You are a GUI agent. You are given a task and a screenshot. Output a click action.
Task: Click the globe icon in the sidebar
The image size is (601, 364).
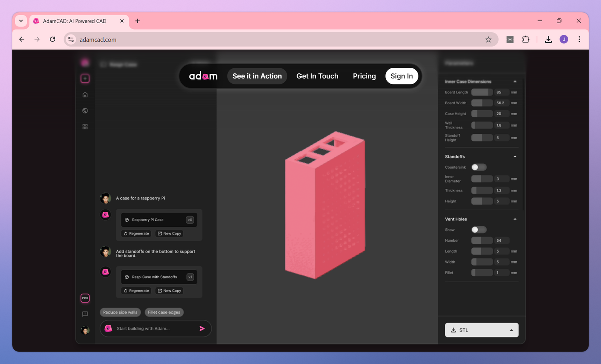point(85,110)
